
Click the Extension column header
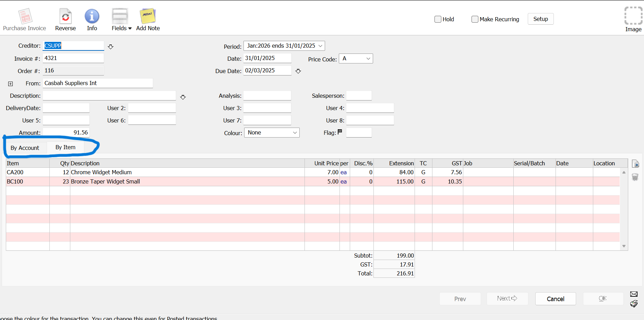tap(394, 163)
